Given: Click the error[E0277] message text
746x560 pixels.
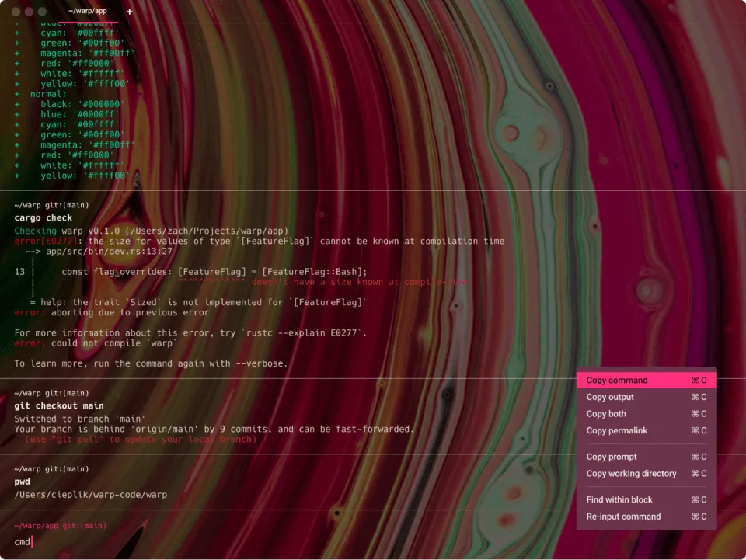Looking at the screenshot, I should [x=37, y=241].
